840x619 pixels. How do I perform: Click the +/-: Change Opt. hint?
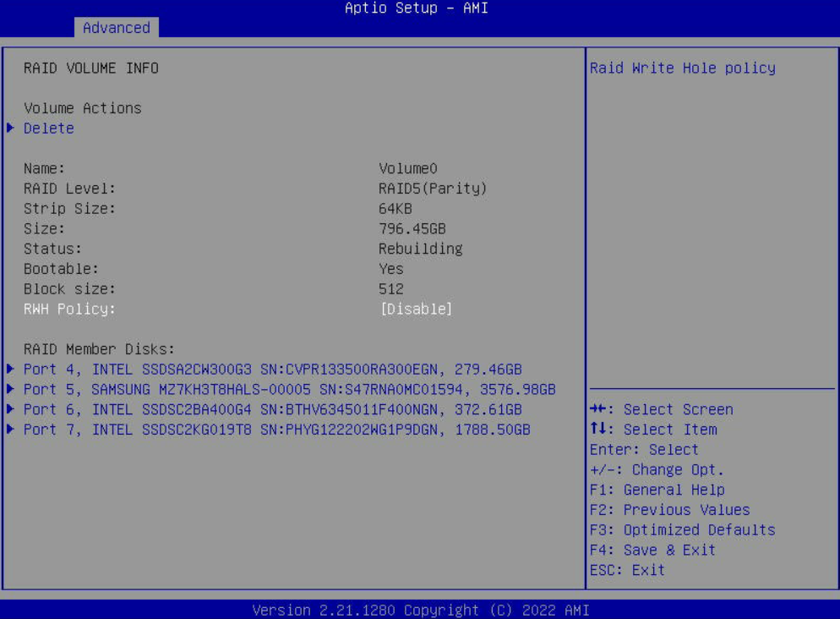click(657, 470)
